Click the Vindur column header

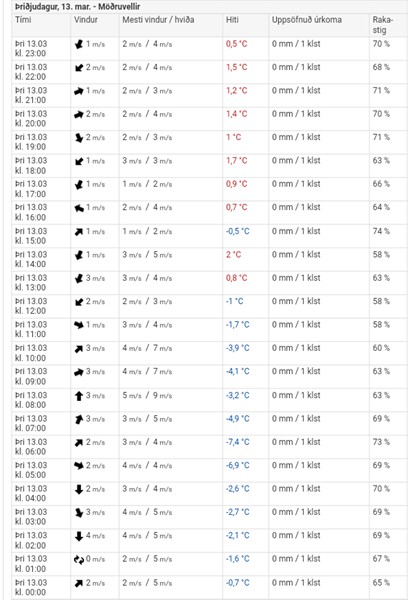click(85, 20)
